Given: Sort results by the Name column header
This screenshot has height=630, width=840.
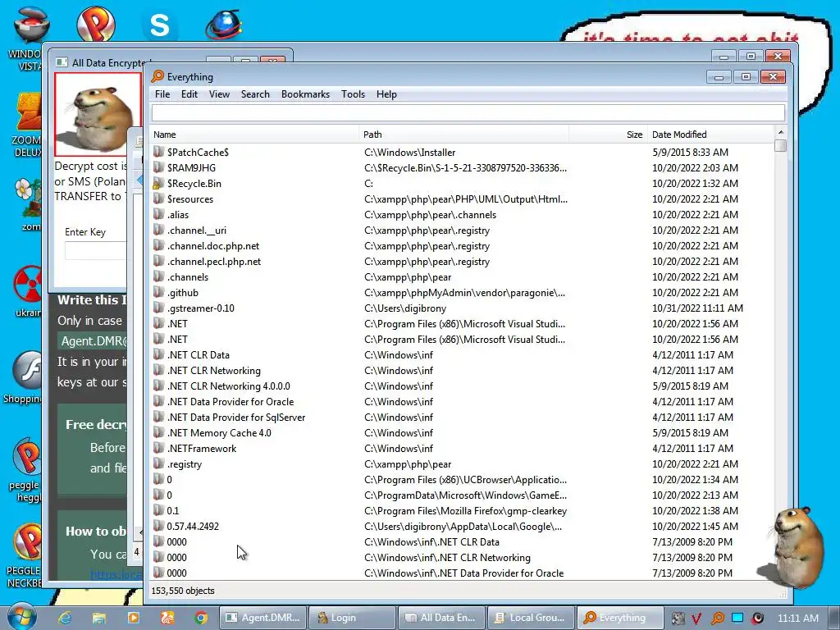Looking at the screenshot, I should (x=254, y=135).
